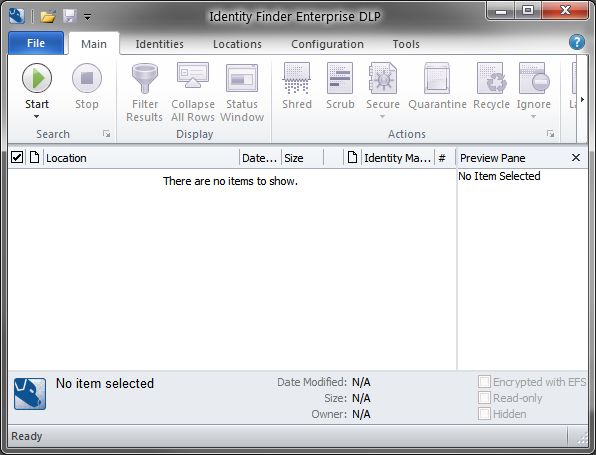Click the Quarantine action icon
The width and height of the screenshot is (596, 455).
click(437, 78)
